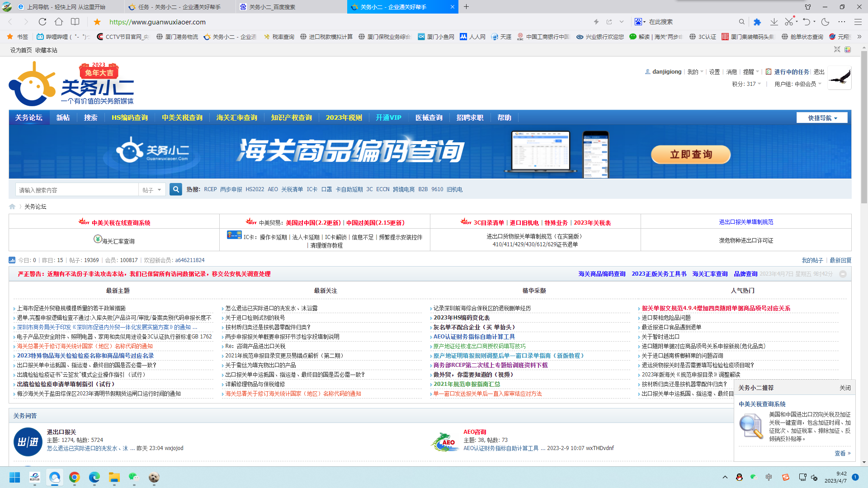868x488 pixels.
Task: Click the orange bookmark star in address bar
Action: pos(97,22)
